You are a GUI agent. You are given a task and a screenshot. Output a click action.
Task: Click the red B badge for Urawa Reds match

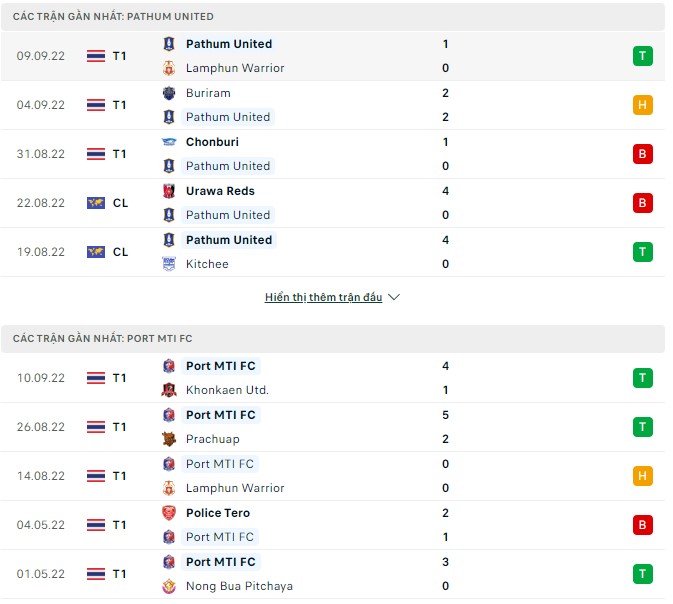(642, 203)
